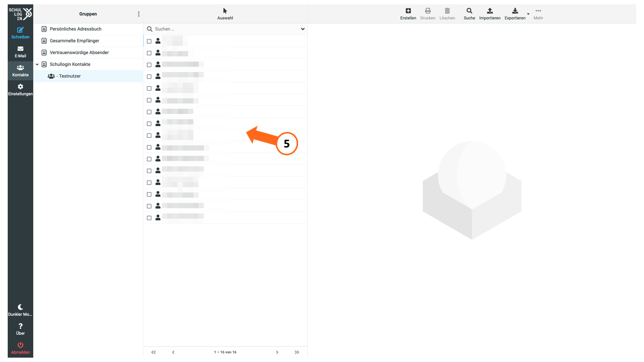Viewport: 644px width, 362px height.
Task: Toggle the Dunkler Modus
Action: [x=20, y=310]
